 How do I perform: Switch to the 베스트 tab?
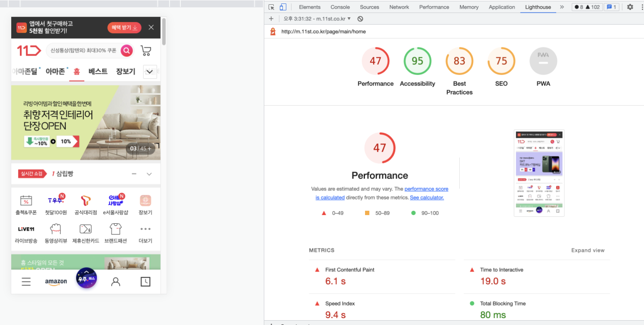coord(98,72)
